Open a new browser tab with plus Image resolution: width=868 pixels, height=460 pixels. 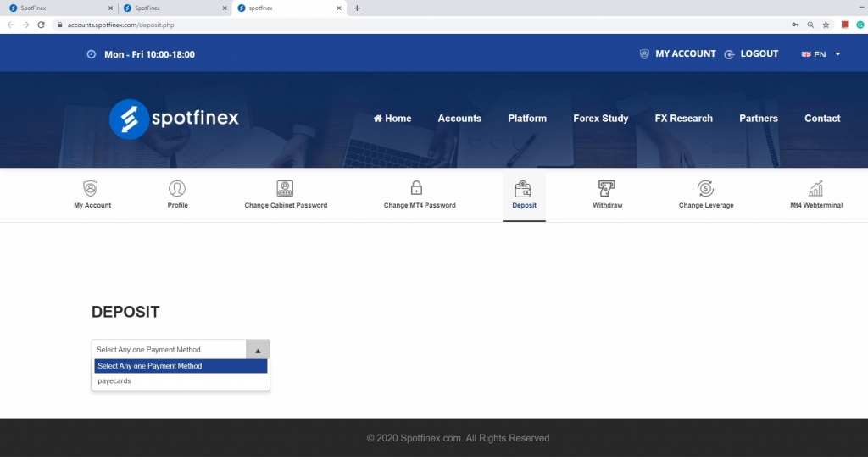pos(357,8)
